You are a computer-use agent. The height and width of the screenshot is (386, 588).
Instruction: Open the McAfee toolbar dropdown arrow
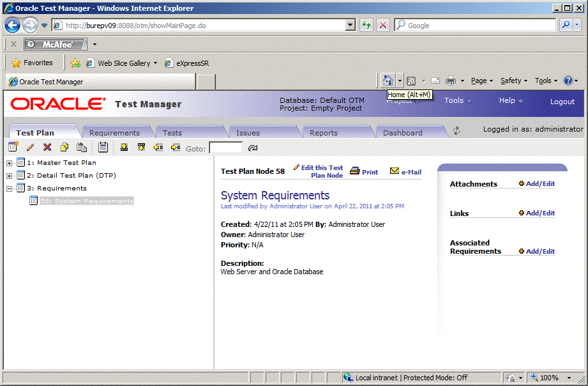pyautogui.click(x=94, y=44)
